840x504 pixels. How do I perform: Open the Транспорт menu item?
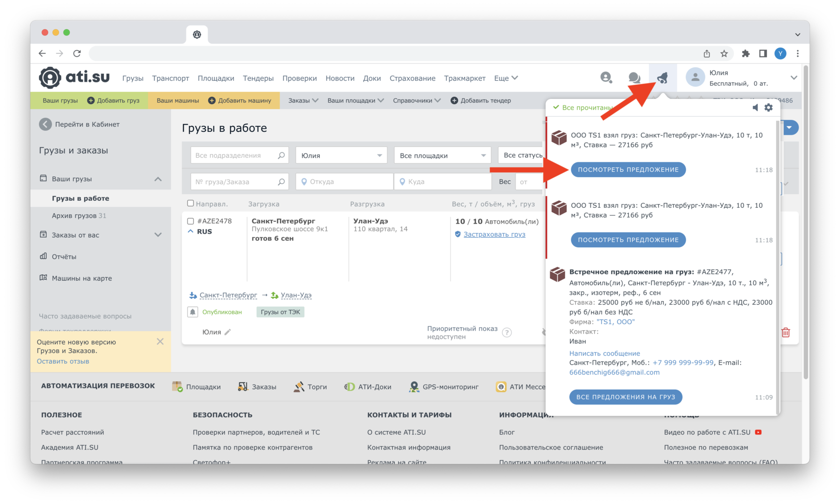click(x=170, y=78)
